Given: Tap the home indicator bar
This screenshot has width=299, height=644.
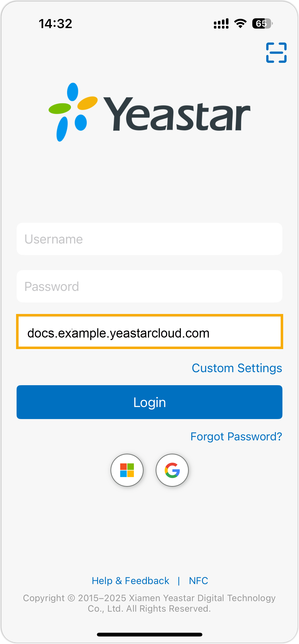Looking at the screenshot, I should [x=149, y=634].
